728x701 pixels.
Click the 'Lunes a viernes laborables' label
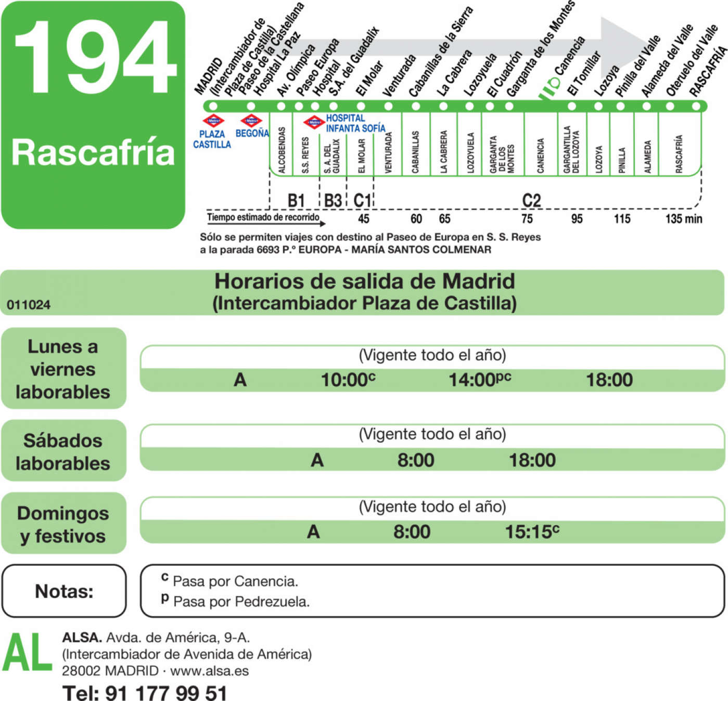[x=63, y=369]
